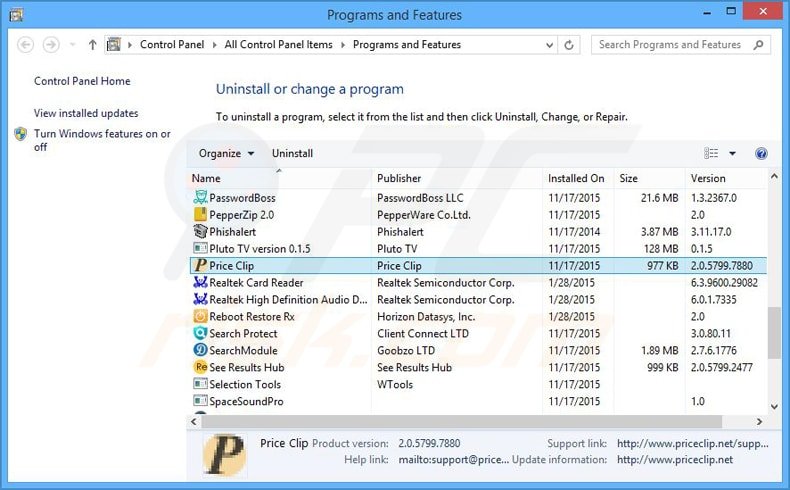The width and height of the screenshot is (790, 490).
Task: Click the See Results Hub icon
Action: (201, 367)
